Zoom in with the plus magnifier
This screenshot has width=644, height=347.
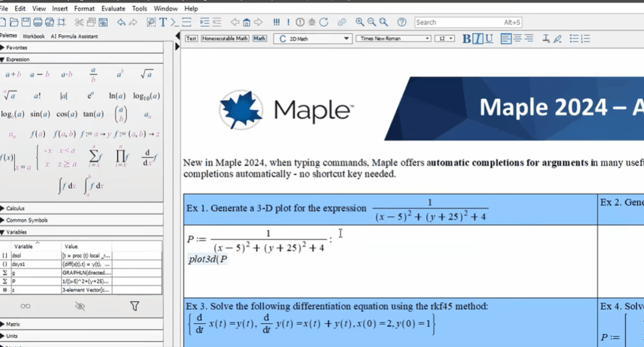coord(360,22)
